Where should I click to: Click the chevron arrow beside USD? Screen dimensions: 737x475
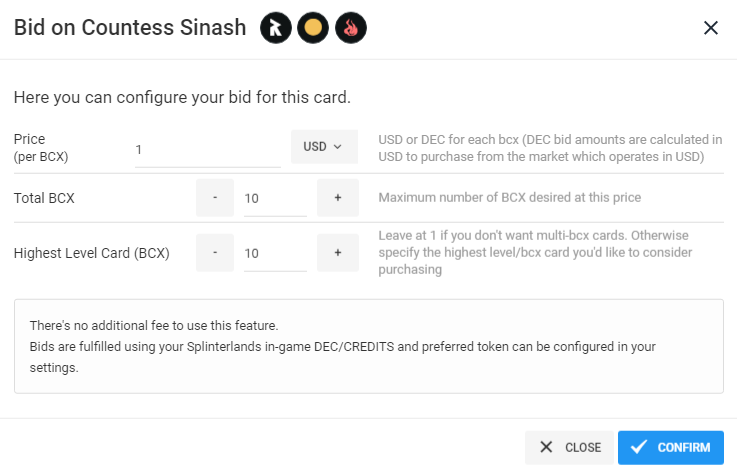click(337, 147)
